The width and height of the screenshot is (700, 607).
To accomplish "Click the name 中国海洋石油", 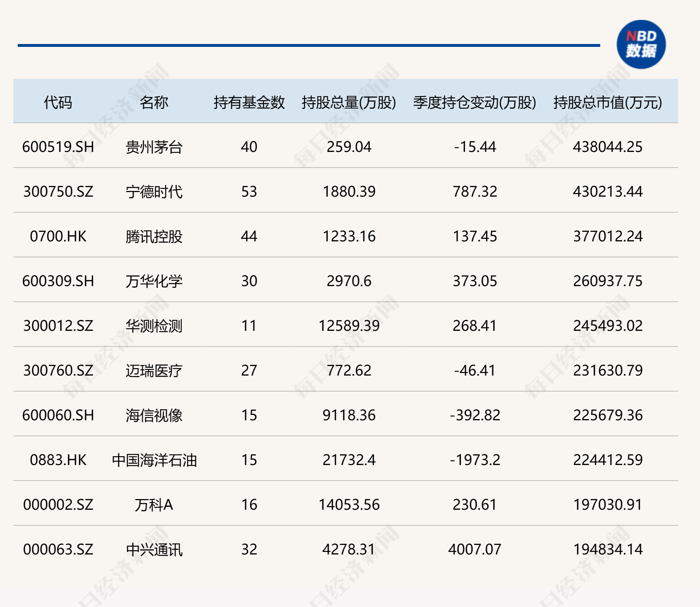I will [x=154, y=460].
